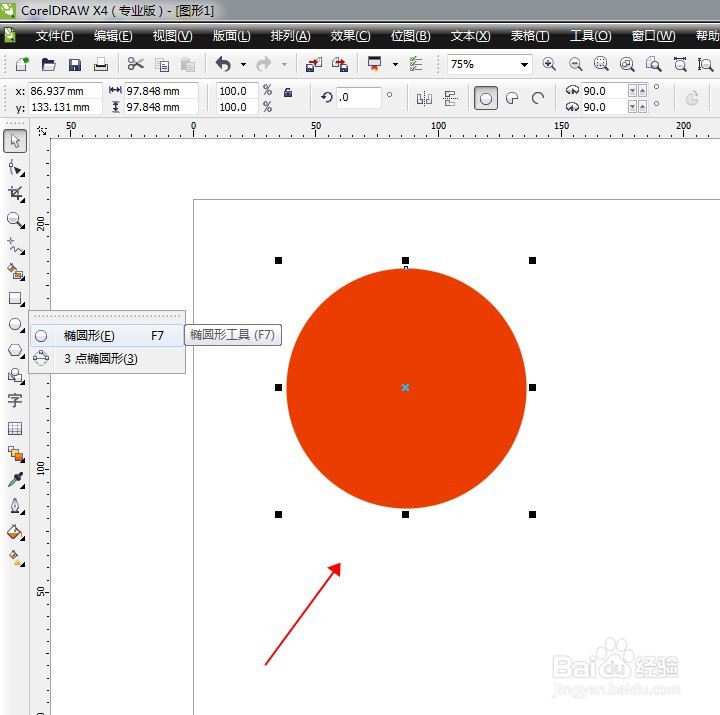Screen dimensions: 720x715
Task: Click the Zoom out icon
Action: coord(575,64)
